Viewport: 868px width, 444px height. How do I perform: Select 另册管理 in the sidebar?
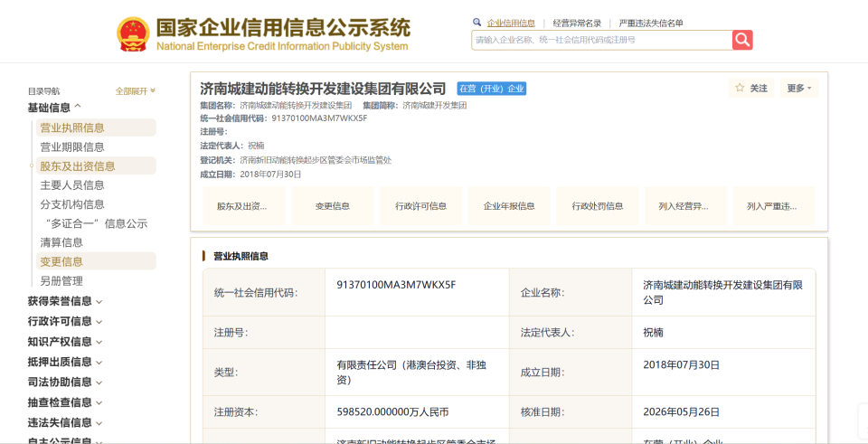pos(61,280)
